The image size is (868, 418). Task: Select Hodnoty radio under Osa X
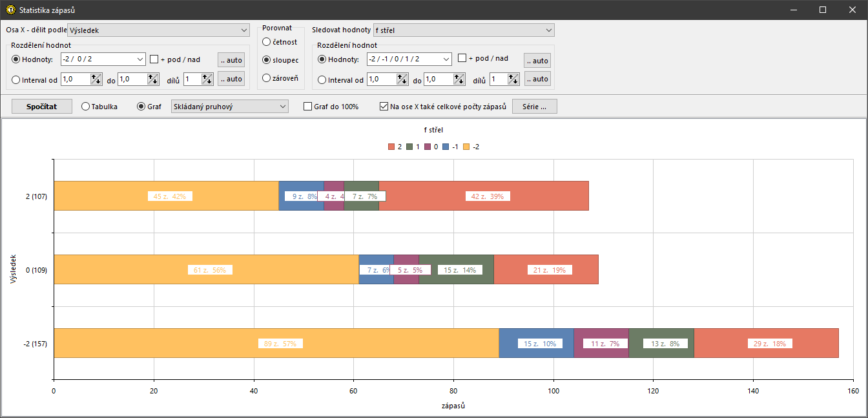(15, 59)
